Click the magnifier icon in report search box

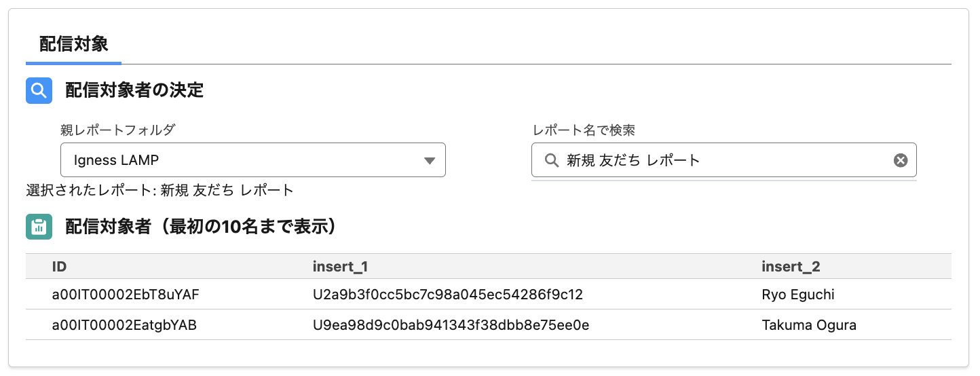551,160
